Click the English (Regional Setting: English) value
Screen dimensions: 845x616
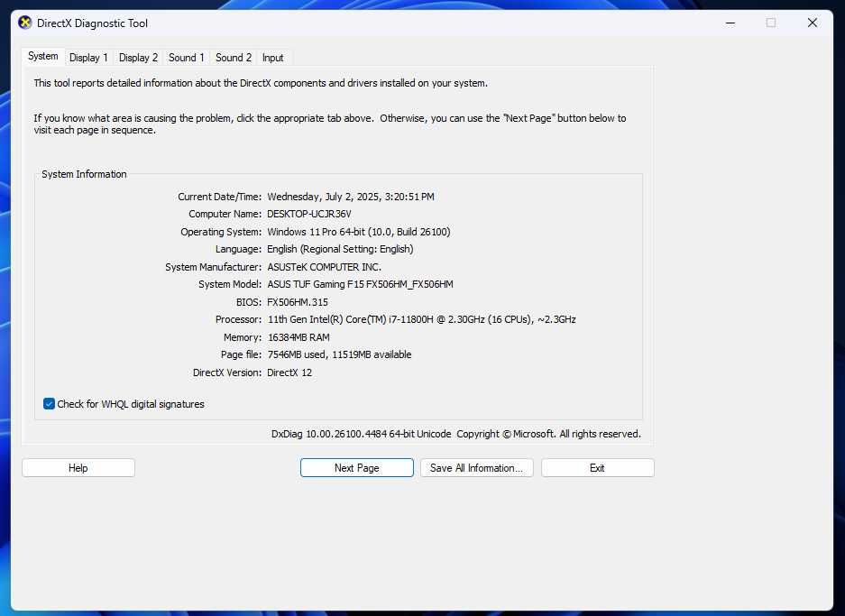pos(340,249)
